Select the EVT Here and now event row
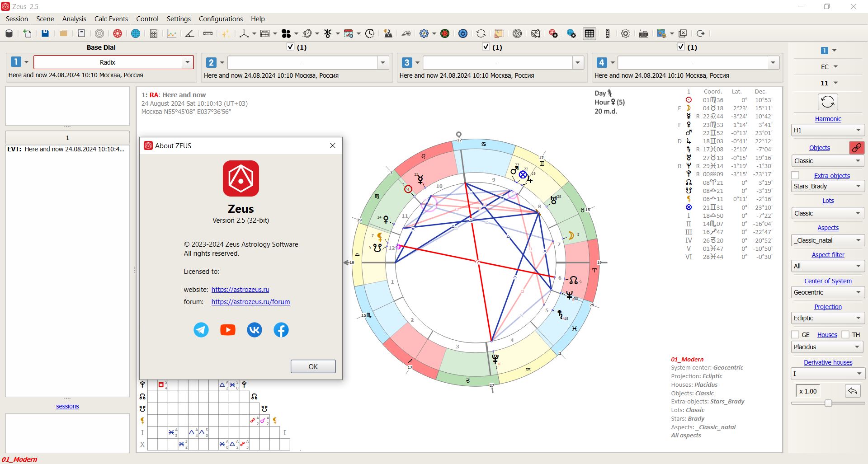The width and height of the screenshot is (868, 464). click(x=67, y=149)
